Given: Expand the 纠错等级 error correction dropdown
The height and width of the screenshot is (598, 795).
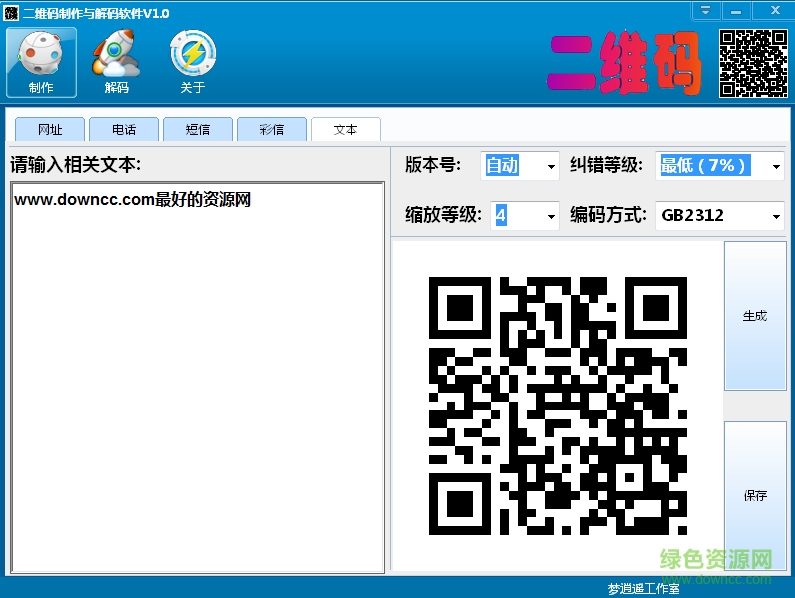Looking at the screenshot, I should click(776, 166).
